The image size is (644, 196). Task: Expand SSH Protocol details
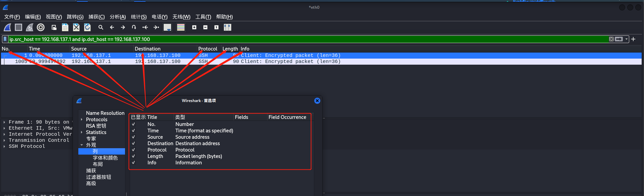pos(4,146)
